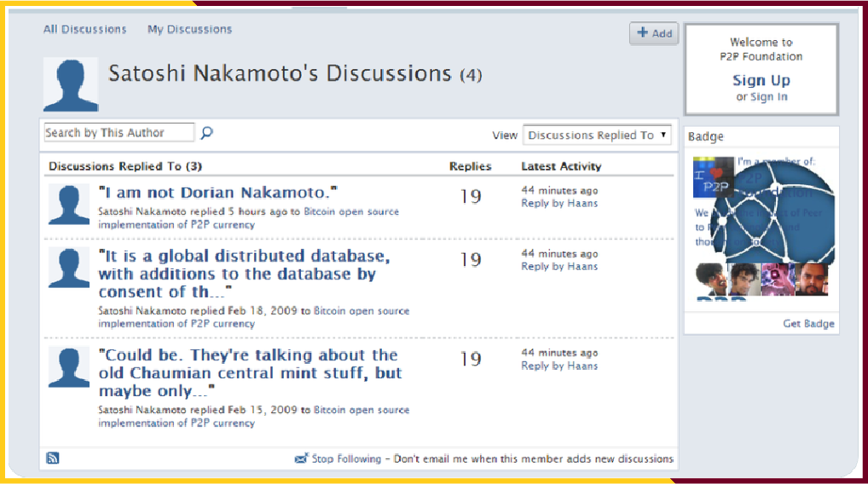Viewport: 868px width, 484px height.
Task: Open the "global distributed database" discussion
Action: pyautogui.click(x=244, y=274)
